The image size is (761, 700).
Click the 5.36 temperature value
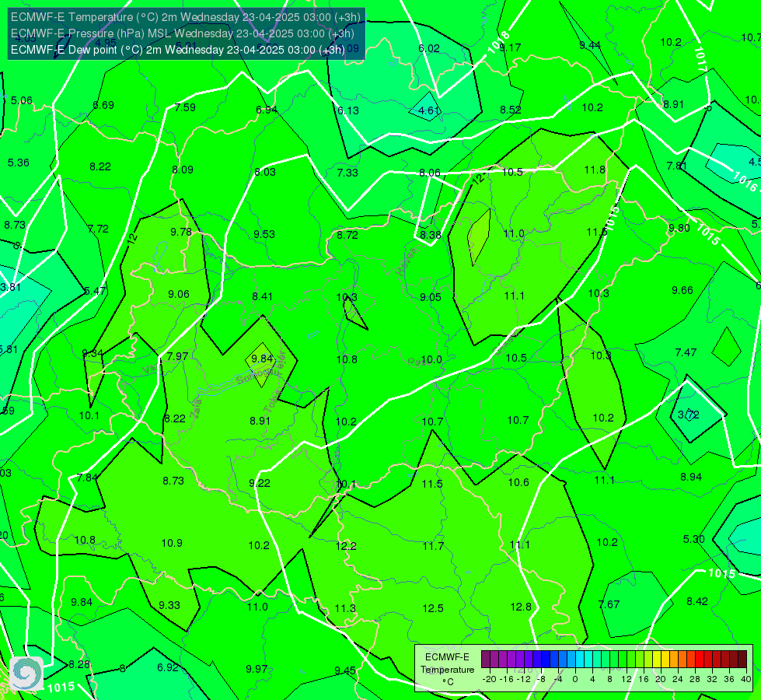click(x=19, y=163)
